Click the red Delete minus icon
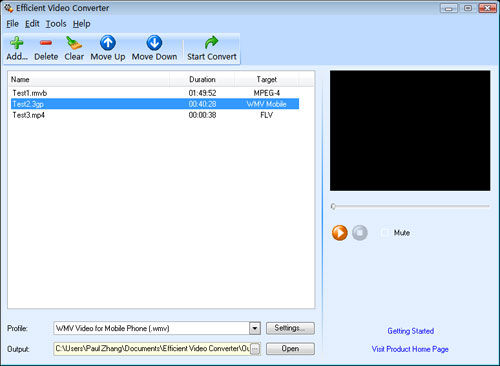 (x=46, y=43)
